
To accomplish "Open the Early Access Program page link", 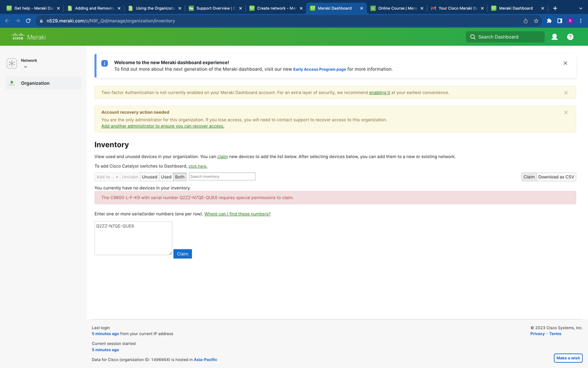I will (319, 70).
